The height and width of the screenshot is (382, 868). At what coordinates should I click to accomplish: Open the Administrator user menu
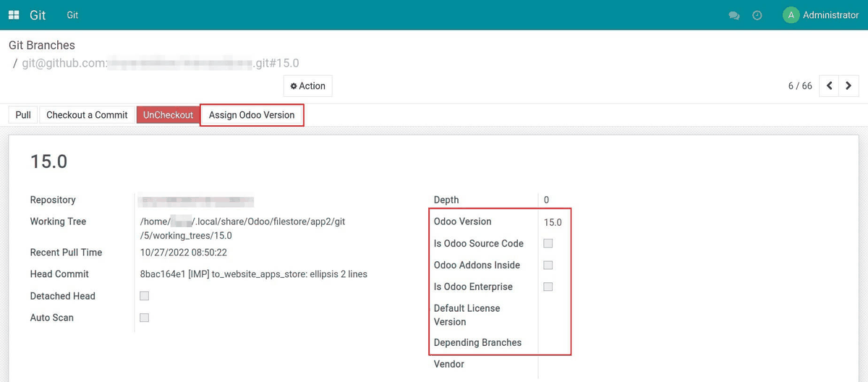tap(821, 15)
